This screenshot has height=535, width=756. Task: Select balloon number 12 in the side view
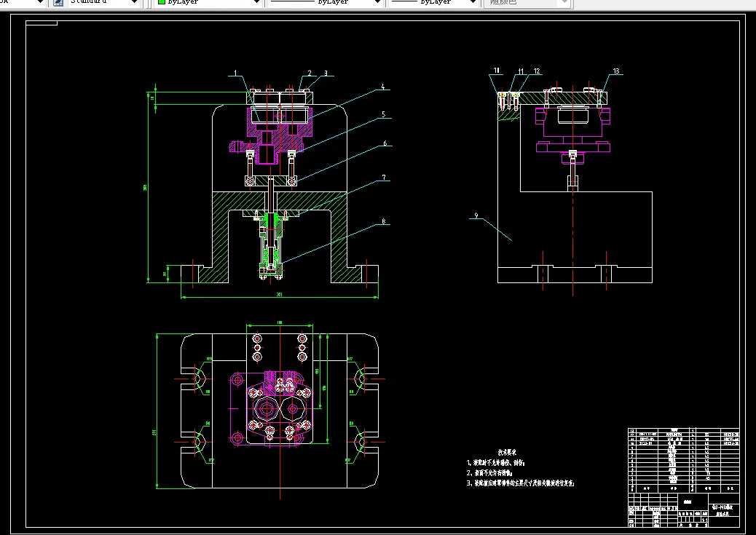537,71
